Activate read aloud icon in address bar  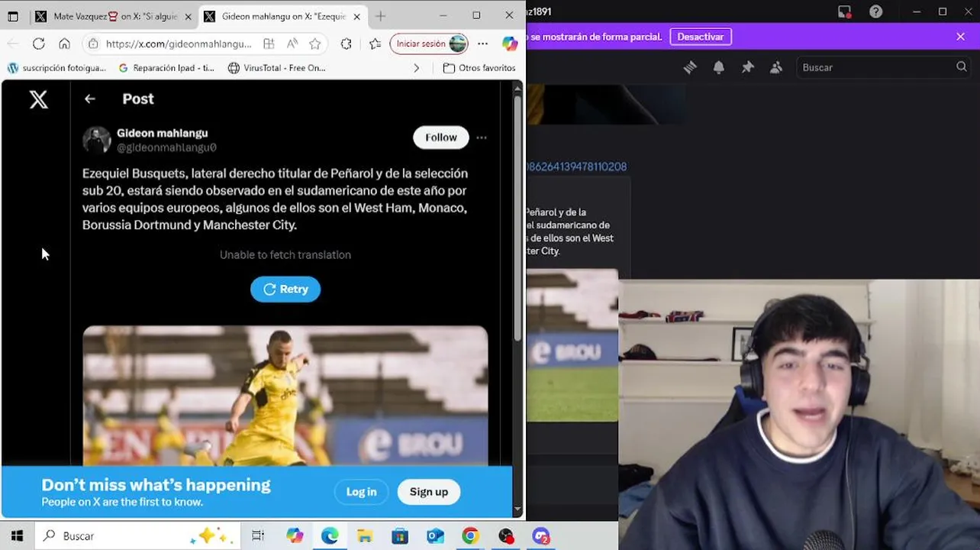[292, 44]
